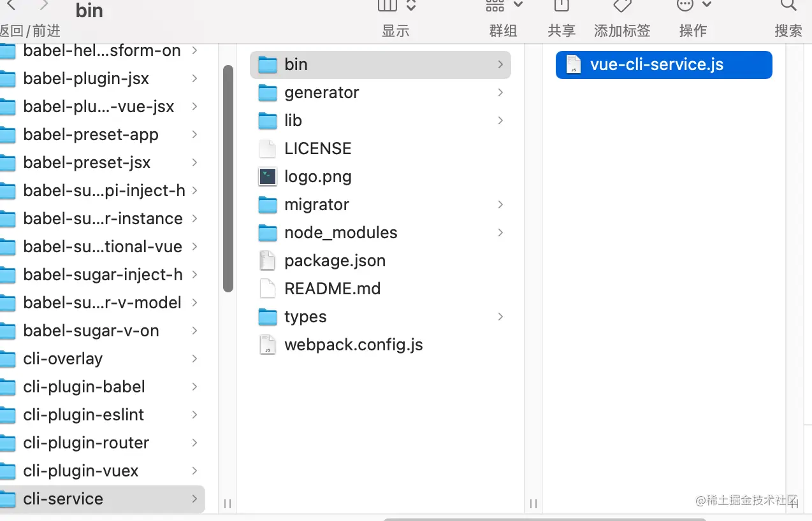
Task: Open the README.md file
Action: coord(332,289)
